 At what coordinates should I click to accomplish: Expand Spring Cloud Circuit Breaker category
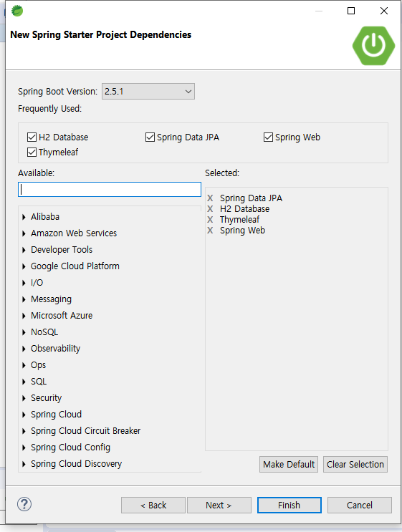[x=24, y=431]
